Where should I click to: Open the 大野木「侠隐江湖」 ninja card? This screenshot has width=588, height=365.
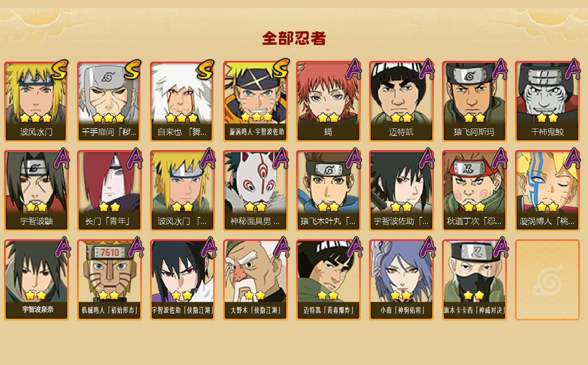[x=255, y=280]
